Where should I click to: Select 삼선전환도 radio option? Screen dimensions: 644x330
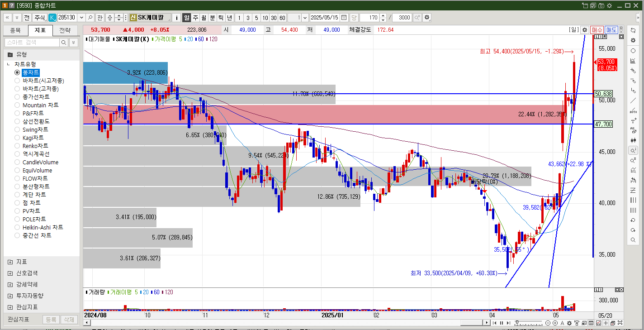pos(17,121)
